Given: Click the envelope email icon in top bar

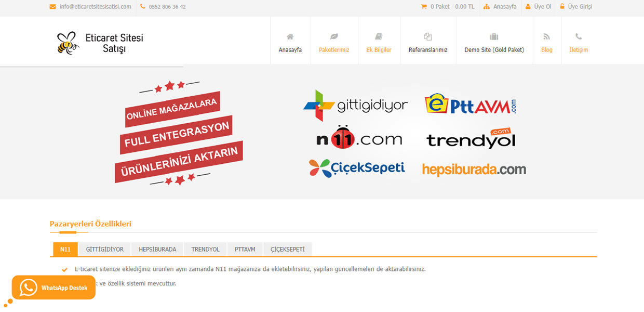Looking at the screenshot, I should click(x=52, y=7).
